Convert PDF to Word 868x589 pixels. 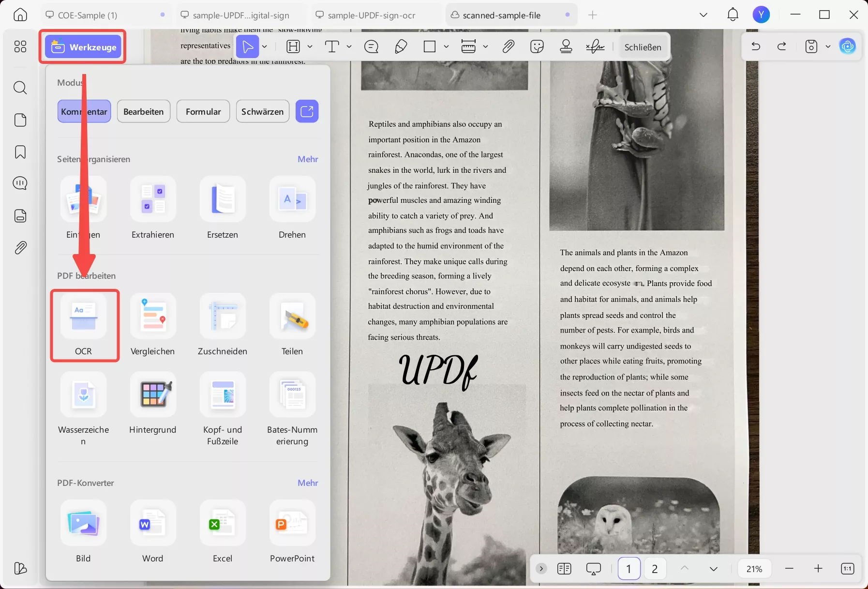point(153,525)
